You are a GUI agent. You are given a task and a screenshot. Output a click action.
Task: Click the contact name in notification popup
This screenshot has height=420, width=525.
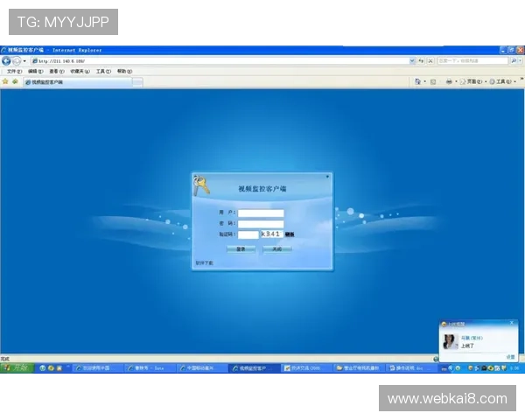(472, 338)
